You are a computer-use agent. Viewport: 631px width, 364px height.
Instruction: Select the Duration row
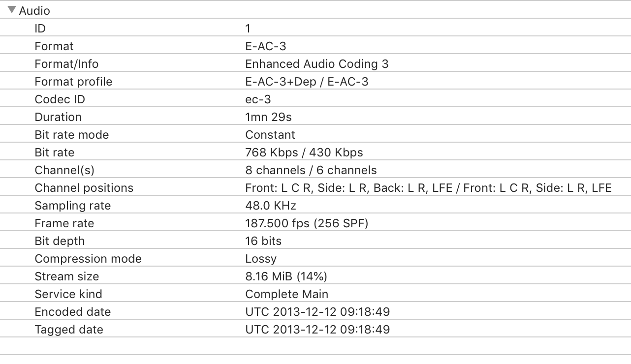(315, 117)
